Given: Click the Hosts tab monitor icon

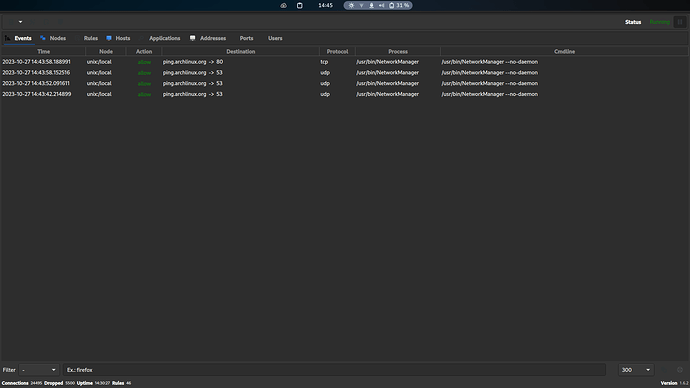Looking at the screenshot, I should pos(109,38).
